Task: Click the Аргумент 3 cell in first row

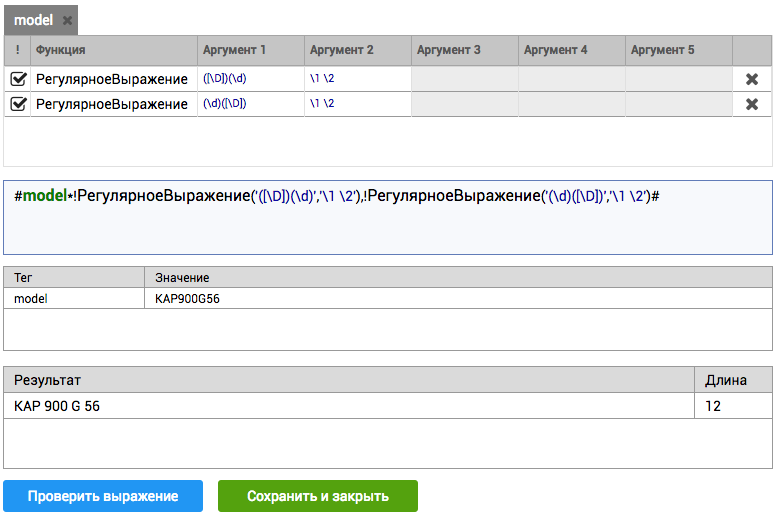Action: pyautogui.click(x=464, y=79)
